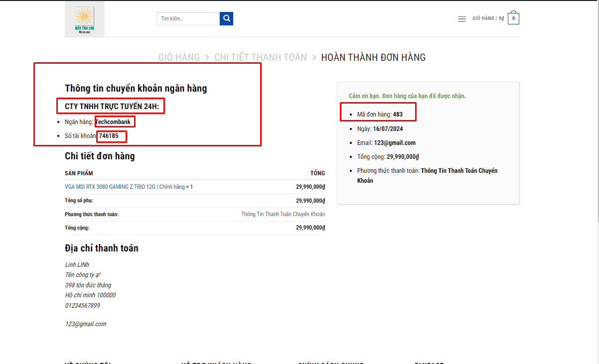
Task: Click the Máy Tính 24H site logo
Action: (85, 19)
